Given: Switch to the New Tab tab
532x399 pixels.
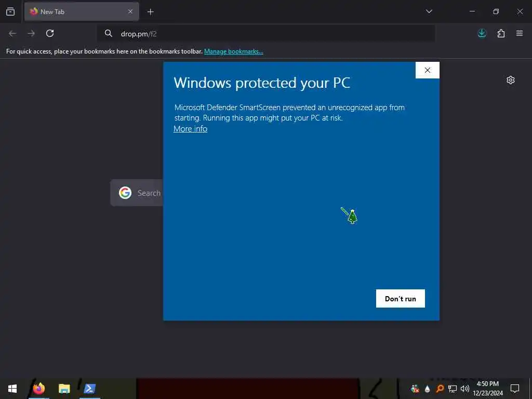Looking at the screenshot, I should click(82, 11).
